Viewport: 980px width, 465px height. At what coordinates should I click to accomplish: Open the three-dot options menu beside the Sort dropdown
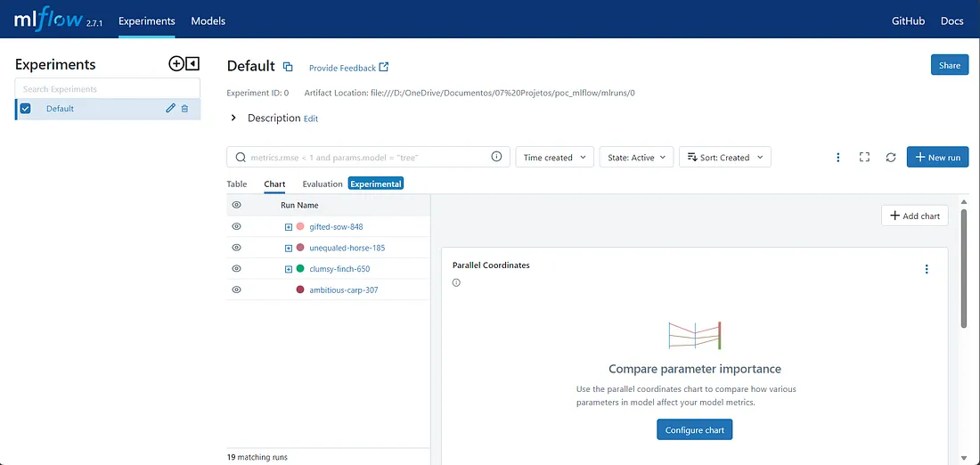[838, 158]
